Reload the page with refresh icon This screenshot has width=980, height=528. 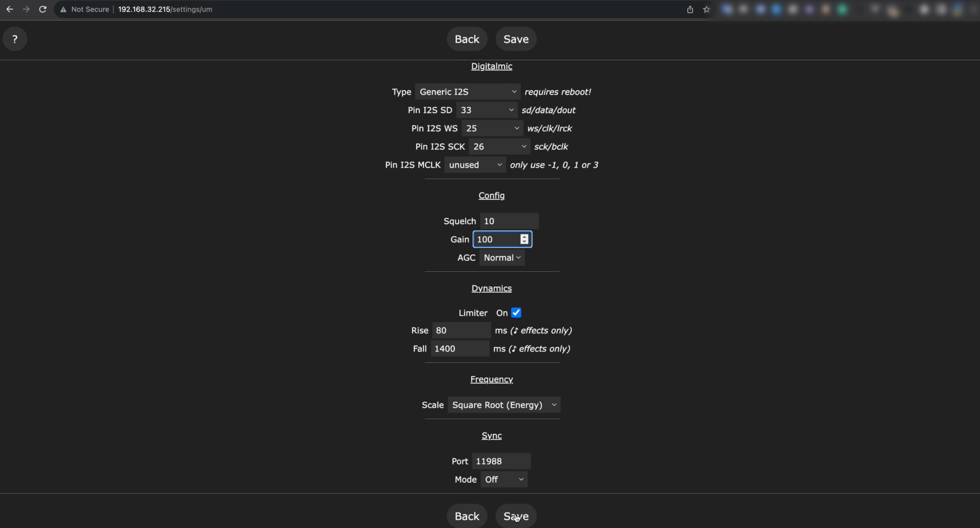coord(43,9)
